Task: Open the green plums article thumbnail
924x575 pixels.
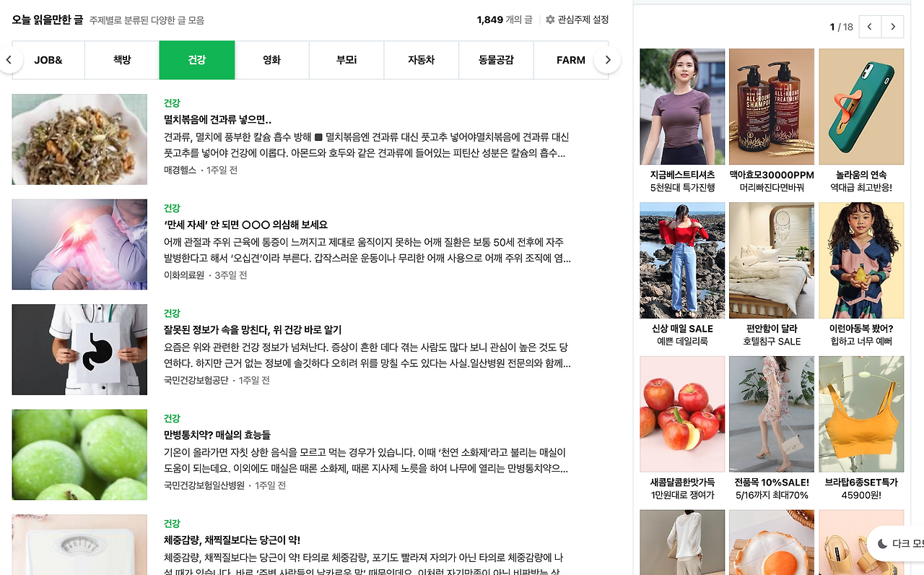Action: click(79, 455)
